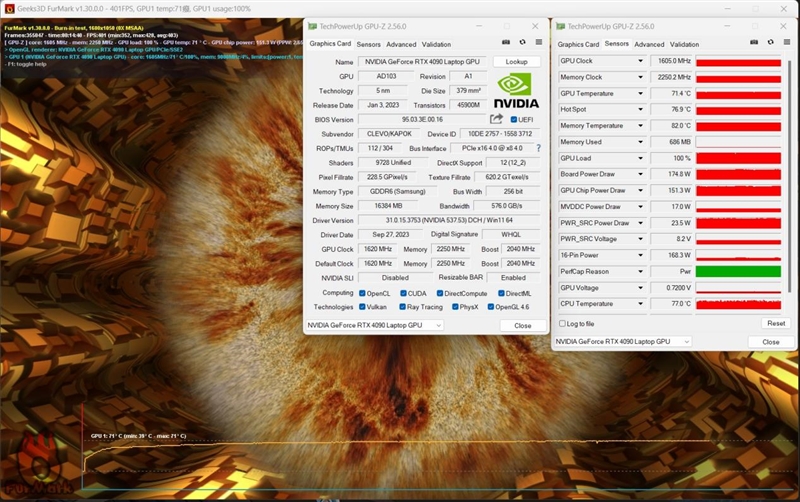Toggle the Vulkan checkbox

[x=362, y=307]
